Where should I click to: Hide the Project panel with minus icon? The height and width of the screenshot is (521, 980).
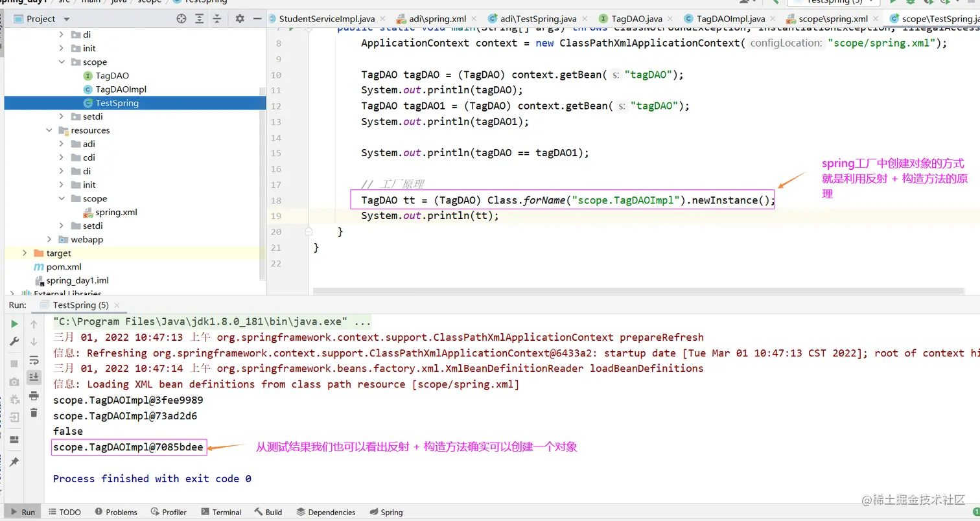pyautogui.click(x=257, y=19)
